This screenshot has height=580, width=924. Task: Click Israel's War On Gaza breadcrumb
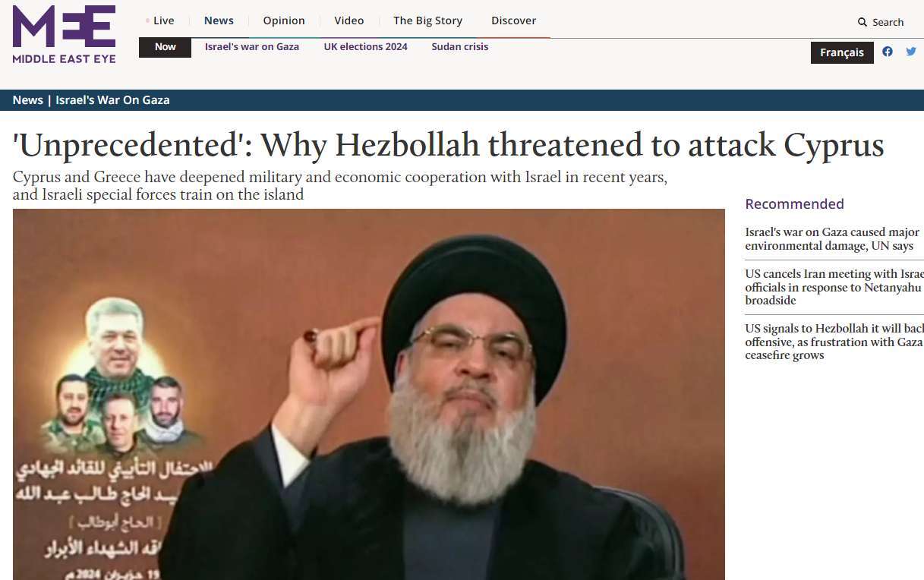(x=112, y=100)
